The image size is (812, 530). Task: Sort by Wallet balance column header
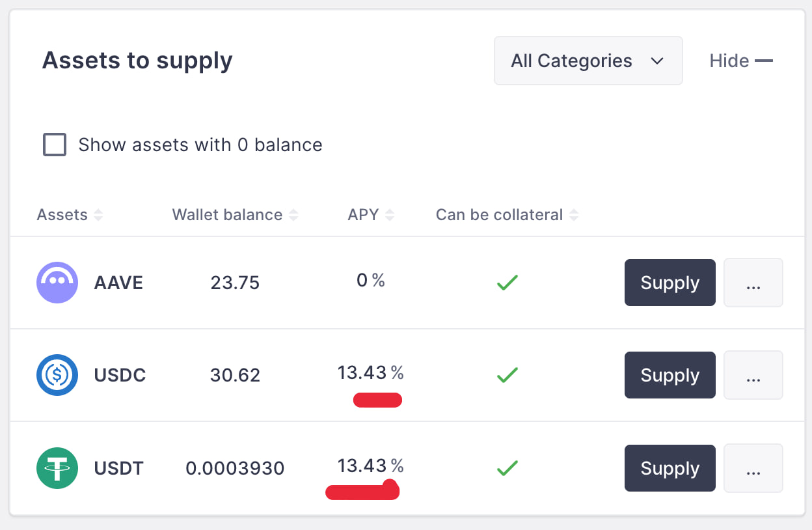click(x=228, y=214)
